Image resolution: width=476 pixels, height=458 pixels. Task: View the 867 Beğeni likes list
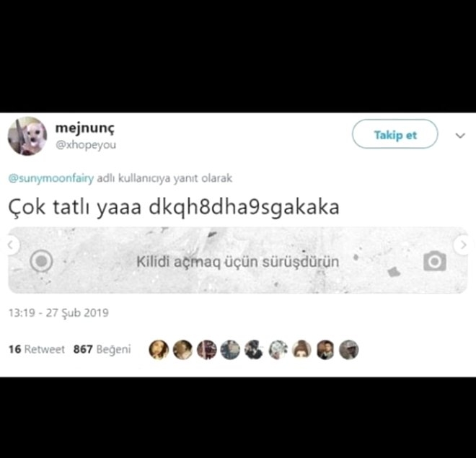click(x=102, y=349)
